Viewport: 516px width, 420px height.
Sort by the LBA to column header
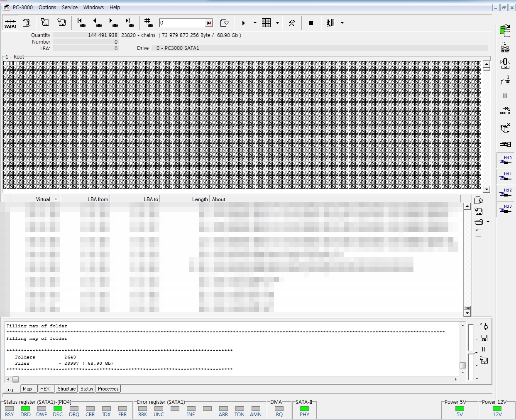[135, 199]
